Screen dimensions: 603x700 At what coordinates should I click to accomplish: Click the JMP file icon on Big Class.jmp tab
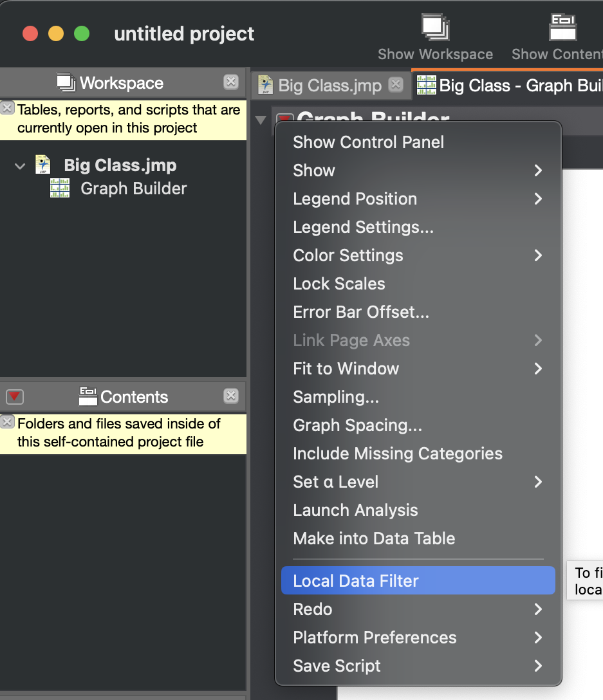[266, 84]
